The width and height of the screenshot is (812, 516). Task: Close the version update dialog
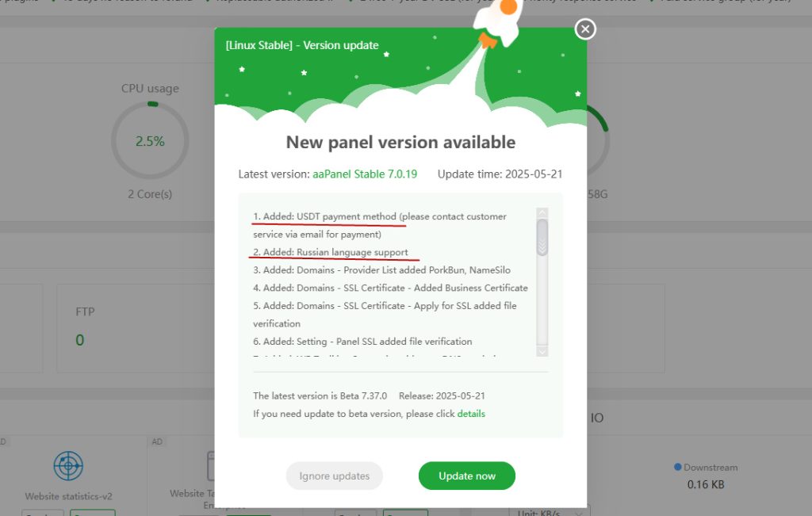coord(585,29)
